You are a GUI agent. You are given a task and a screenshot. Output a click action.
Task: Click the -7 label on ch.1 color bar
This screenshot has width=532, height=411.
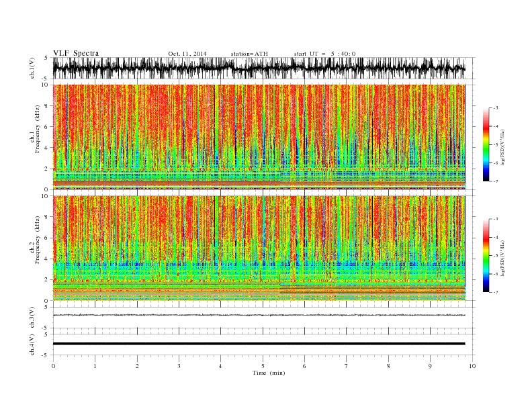(x=496, y=181)
